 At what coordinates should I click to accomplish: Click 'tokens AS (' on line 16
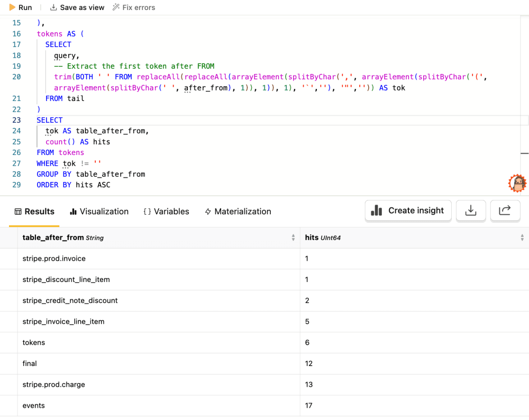pos(60,34)
